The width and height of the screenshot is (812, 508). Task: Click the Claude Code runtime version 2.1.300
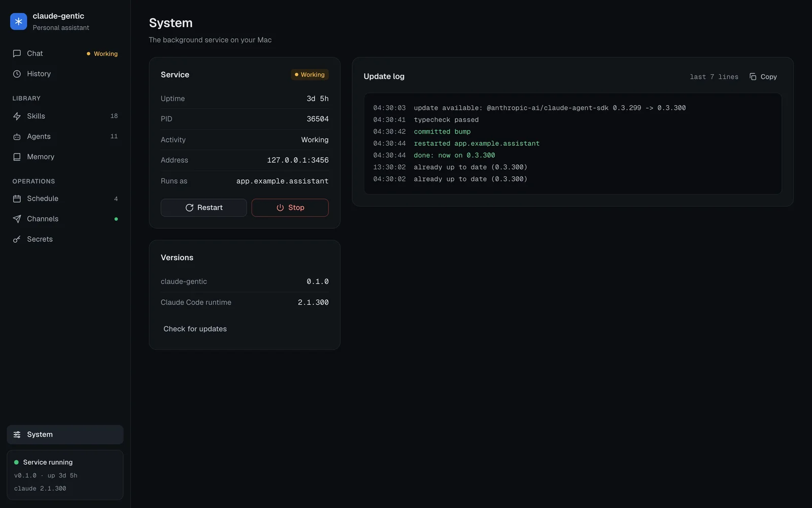pyautogui.click(x=313, y=302)
